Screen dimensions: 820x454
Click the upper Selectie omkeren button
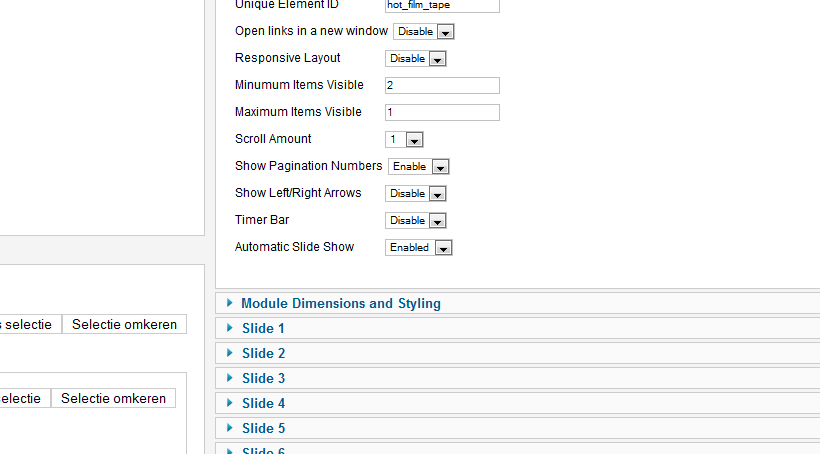tap(124, 324)
